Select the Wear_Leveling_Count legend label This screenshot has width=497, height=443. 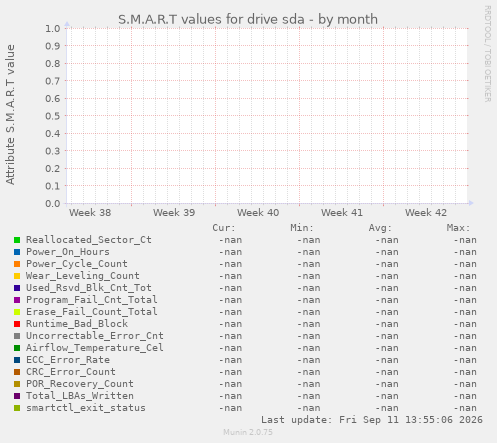[x=83, y=276]
